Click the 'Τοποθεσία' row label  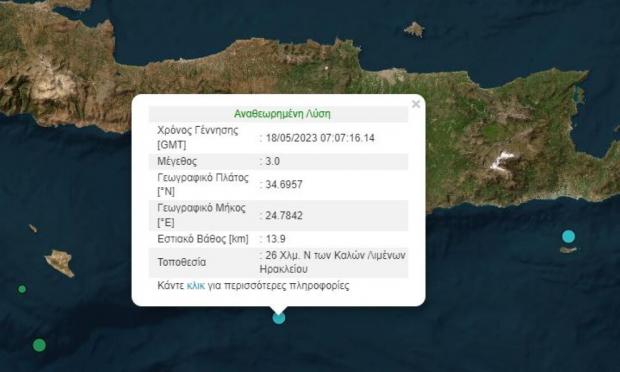(x=181, y=262)
